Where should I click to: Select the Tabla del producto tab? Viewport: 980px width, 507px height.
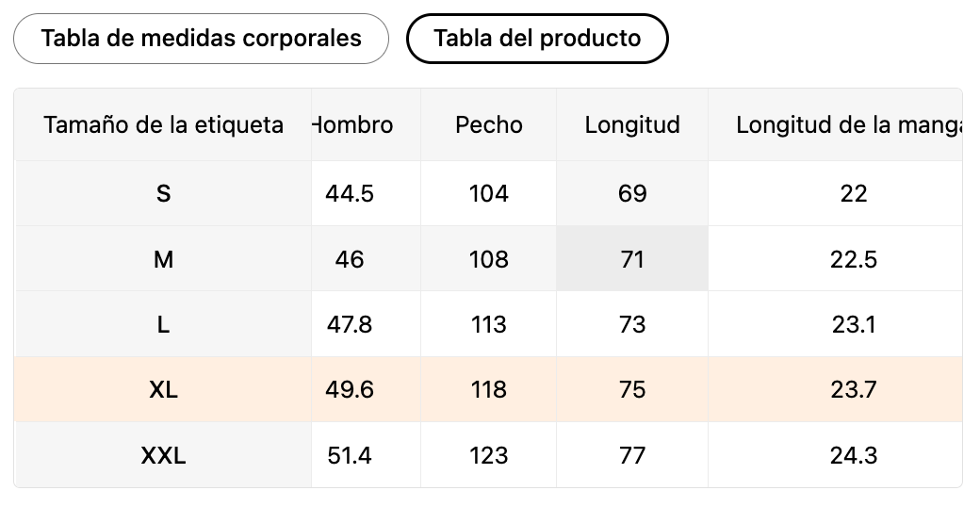click(537, 39)
